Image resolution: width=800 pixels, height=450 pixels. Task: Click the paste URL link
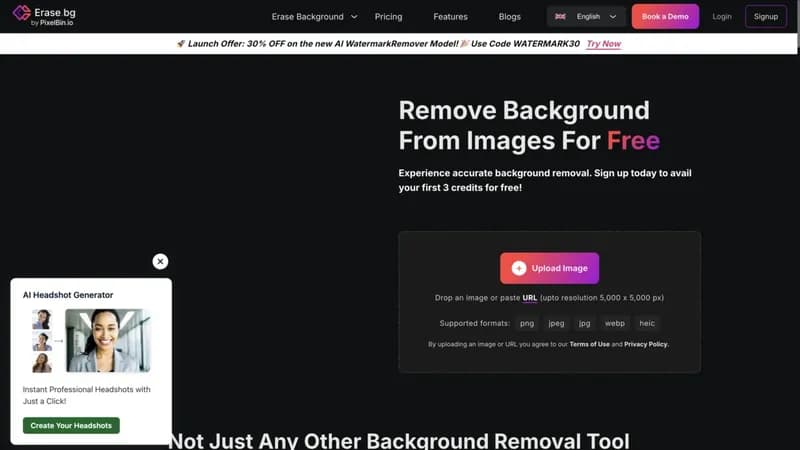click(530, 298)
